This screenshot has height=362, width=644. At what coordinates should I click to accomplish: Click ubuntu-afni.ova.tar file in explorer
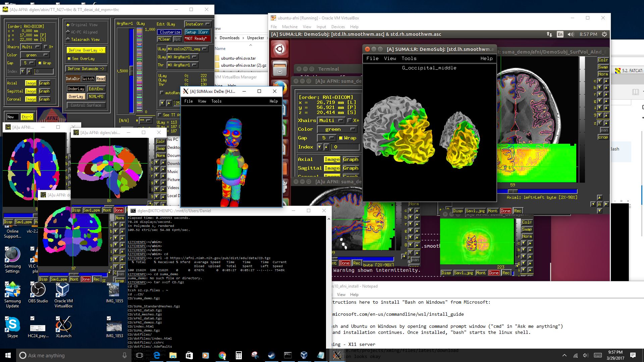(238, 58)
